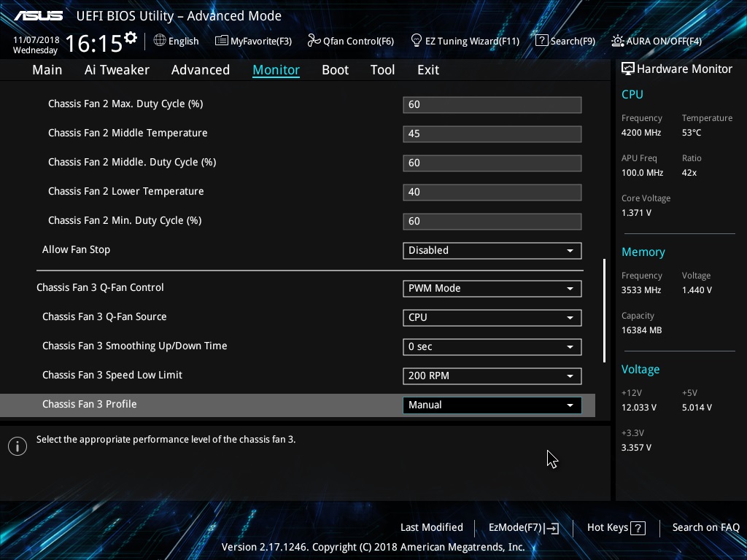This screenshot has width=747, height=560.
Task: Click the ASUS logo
Action: pyautogui.click(x=39, y=16)
